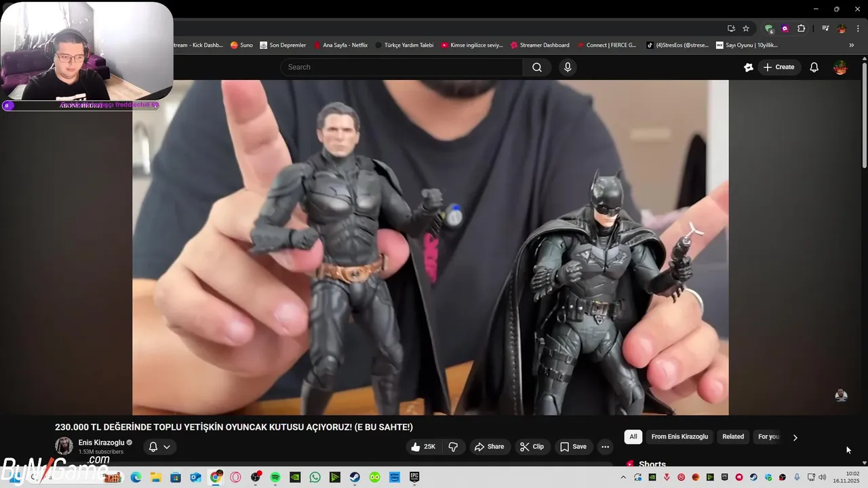Open the clock showing 10:02 16.11.2025
This screenshot has height=488, width=868.
click(x=846, y=477)
